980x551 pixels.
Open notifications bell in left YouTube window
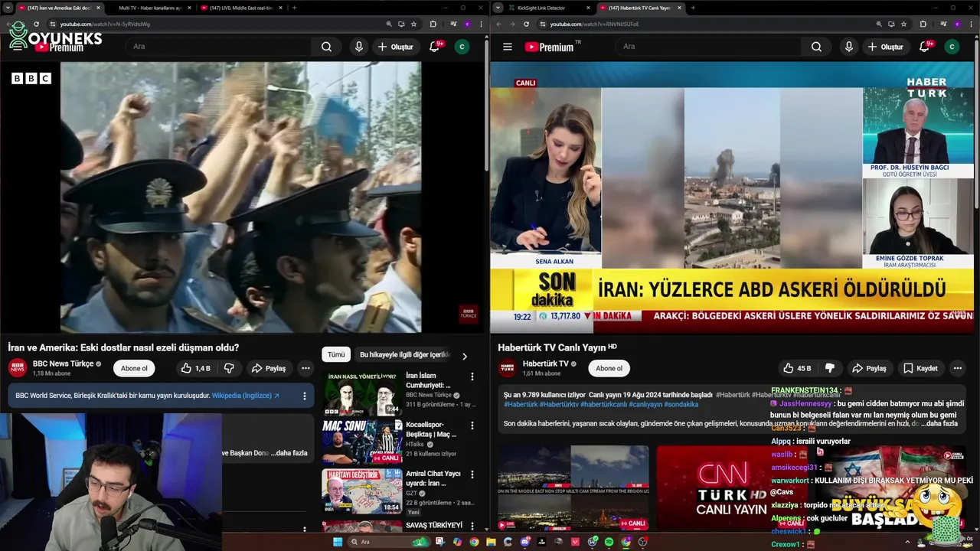[434, 47]
